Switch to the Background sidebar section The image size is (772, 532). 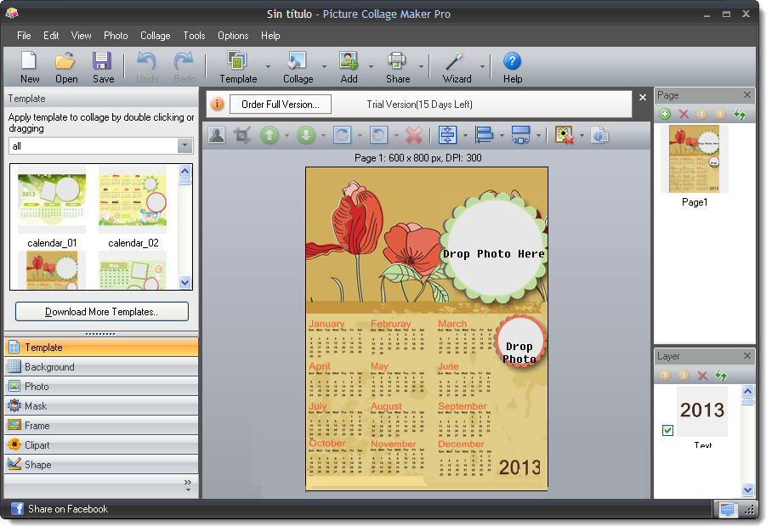click(101, 366)
